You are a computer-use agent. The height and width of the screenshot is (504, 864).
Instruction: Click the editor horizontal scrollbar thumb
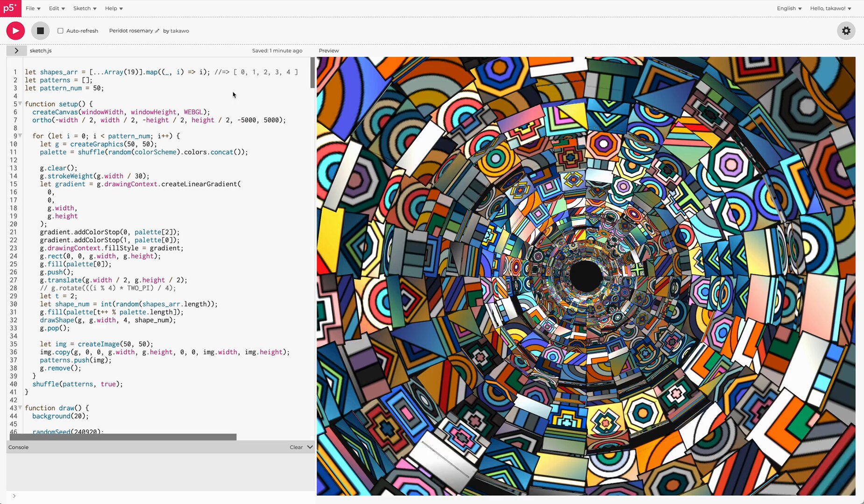123,437
